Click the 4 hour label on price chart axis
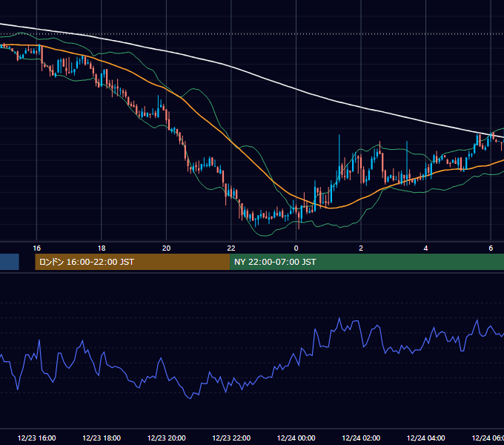504x445 pixels. pyautogui.click(x=426, y=248)
